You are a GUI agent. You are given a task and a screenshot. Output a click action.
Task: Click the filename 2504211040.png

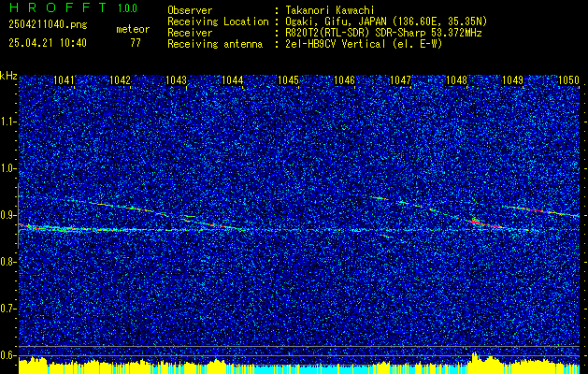[x=48, y=25]
